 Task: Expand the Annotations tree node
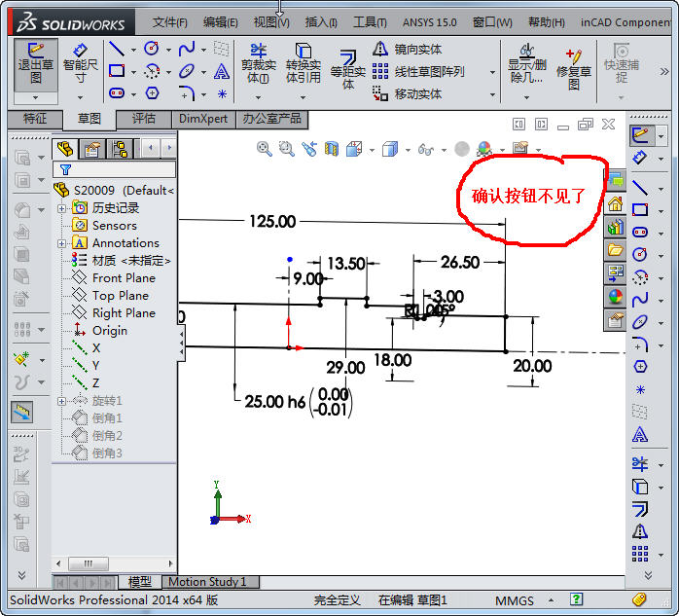(x=62, y=243)
